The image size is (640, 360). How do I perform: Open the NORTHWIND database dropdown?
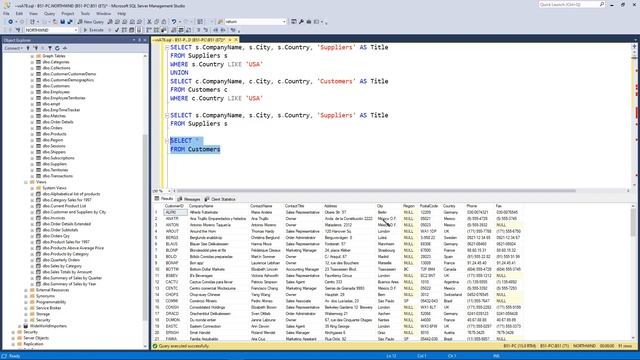[76, 30]
